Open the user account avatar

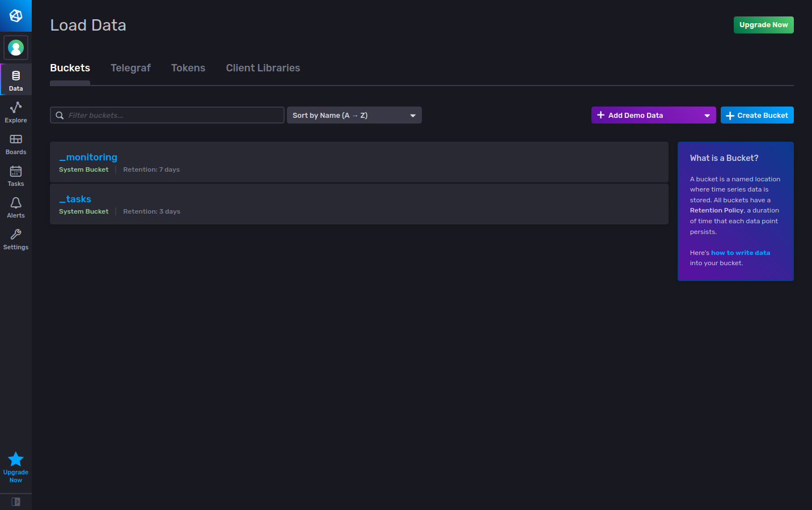(x=16, y=48)
